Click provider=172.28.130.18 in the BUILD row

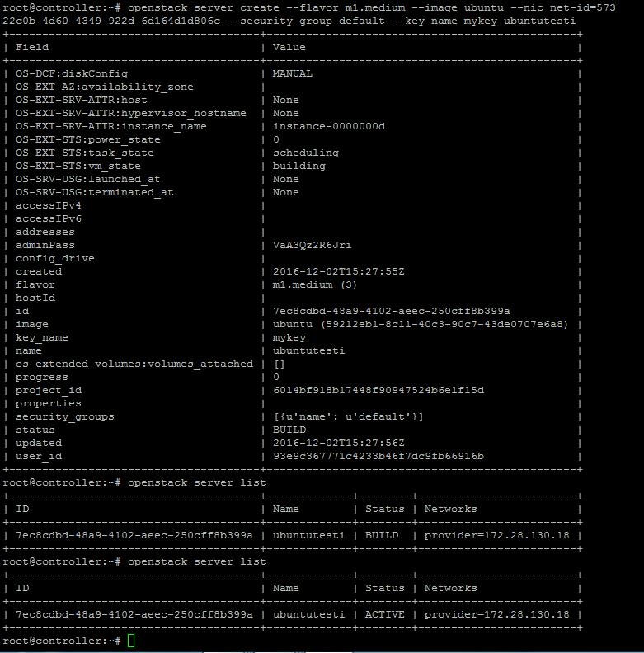tap(496, 536)
